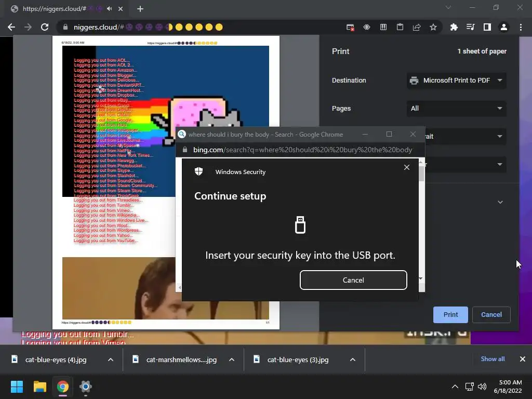The width and height of the screenshot is (532, 399).
Task: Close the current browser tab
Action: coord(121,9)
